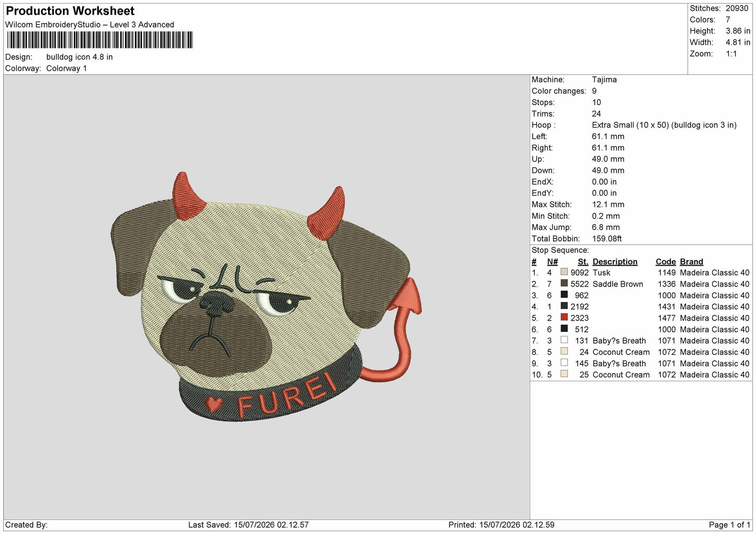Click the red color swatch in row 5

[x=564, y=317]
